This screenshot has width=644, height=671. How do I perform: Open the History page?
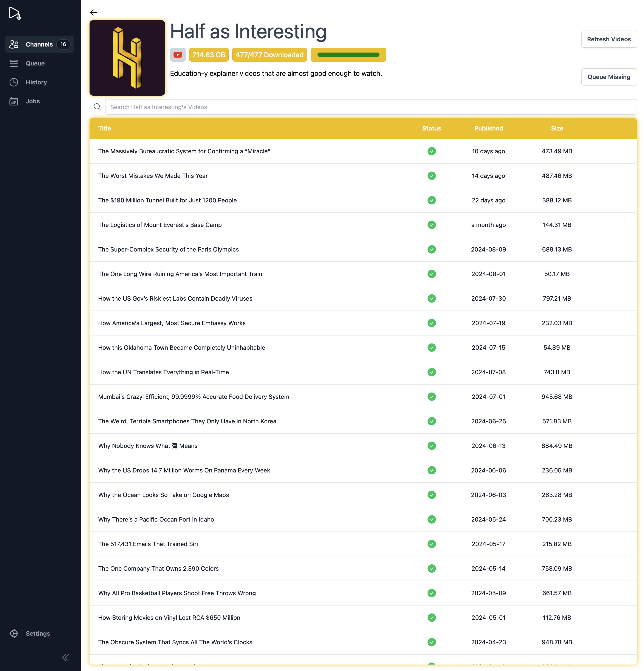36,82
